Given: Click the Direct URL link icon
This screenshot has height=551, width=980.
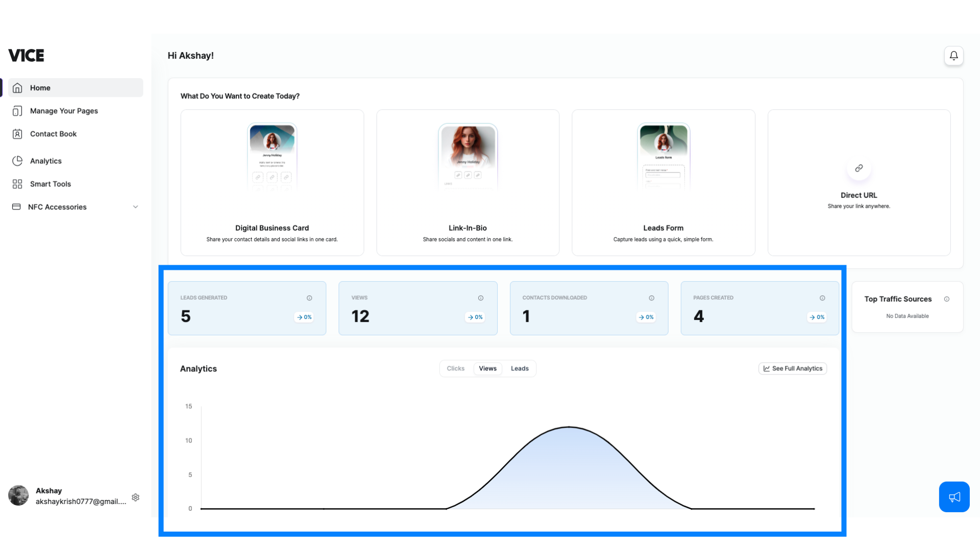Looking at the screenshot, I should pyautogui.click(x=858, y=167).
